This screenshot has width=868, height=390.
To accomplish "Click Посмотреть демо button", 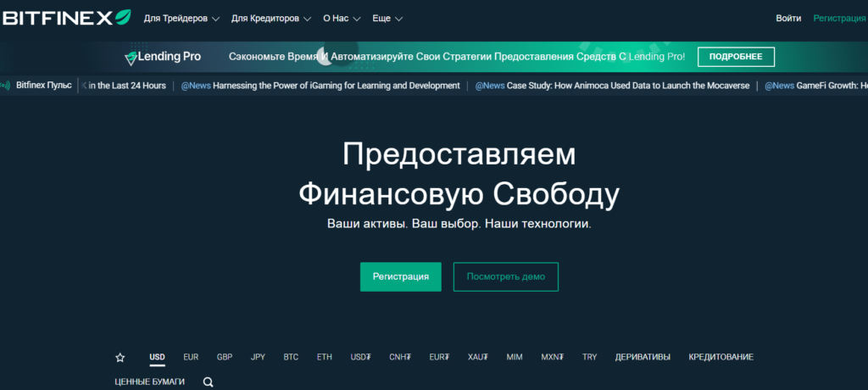I will click(505, 276).
